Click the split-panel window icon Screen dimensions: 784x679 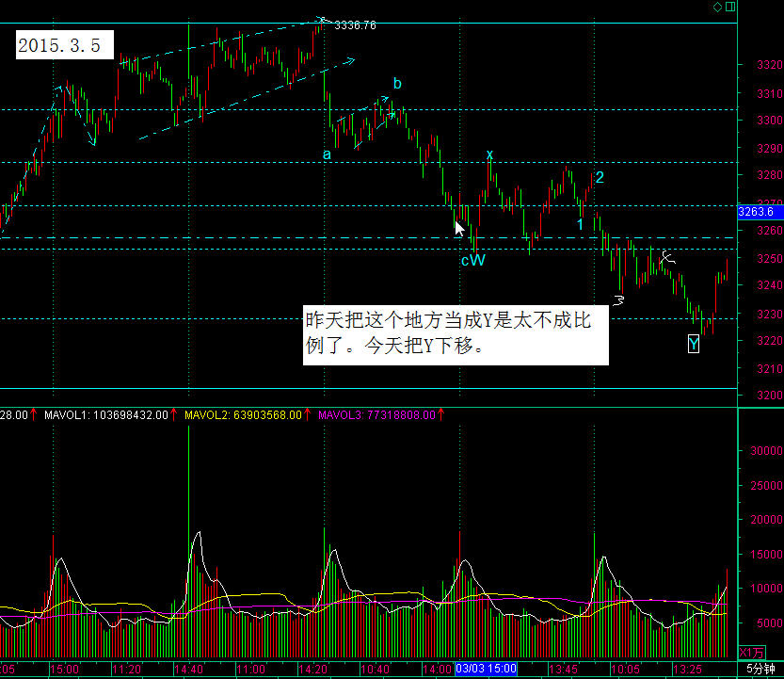pyautogui.click(x=729, y=8)
